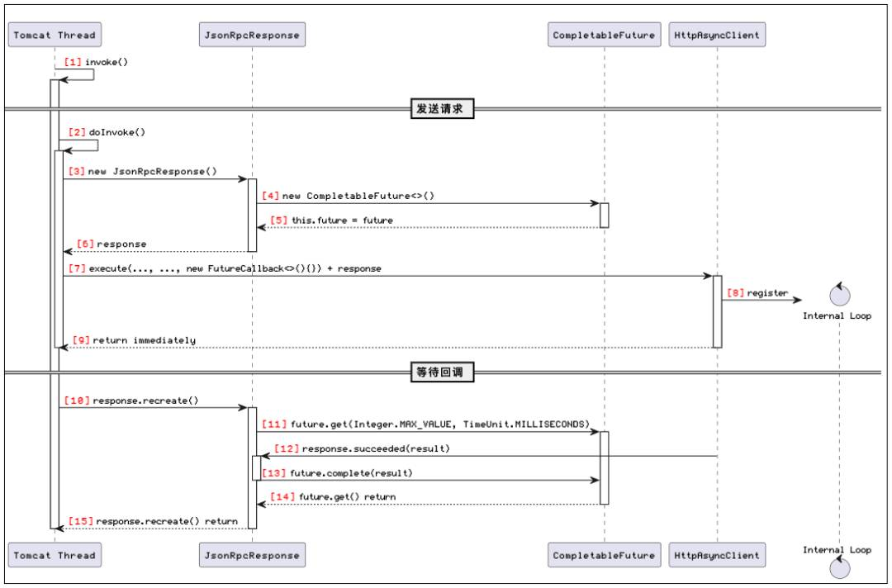Click the bottom JsonRpcResponse participant box
Screen dimensions: 892x588
[252, 555]
